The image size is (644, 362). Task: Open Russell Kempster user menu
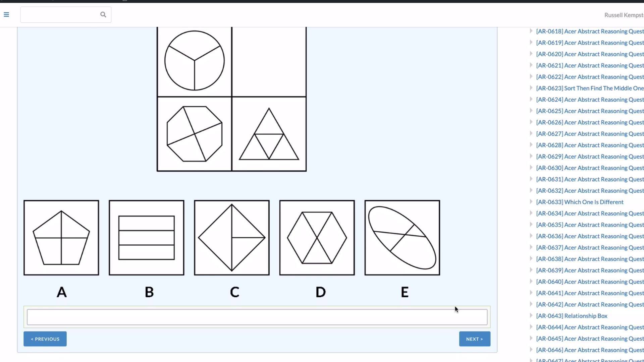[x=624, y=15]
